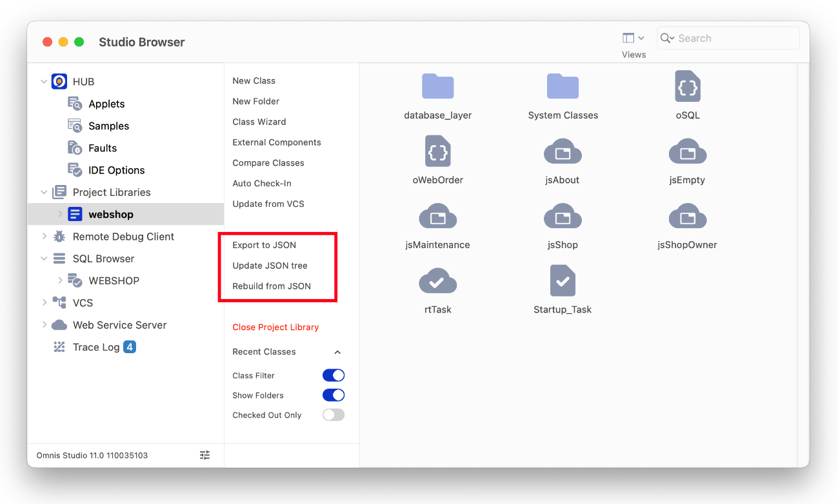This screenshot has width=838, height=504.
Task: Select the rtTask remote task icon
Action: tap(438, 281)
